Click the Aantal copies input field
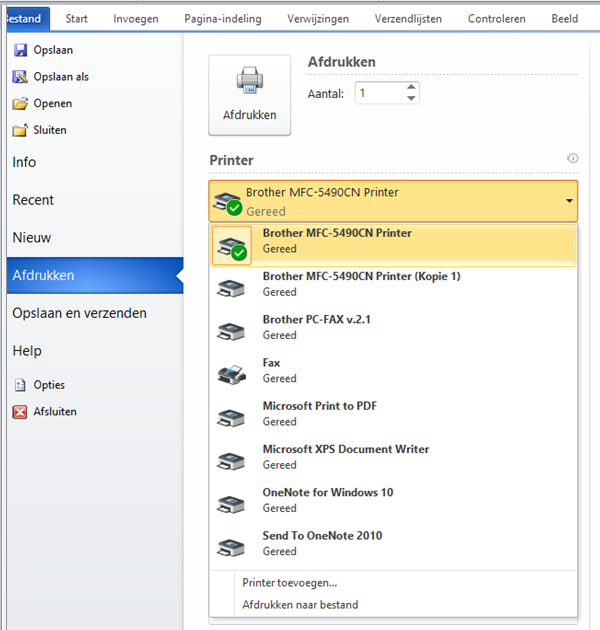The height and width of the screenshot is (630, 600). (x=378, y=93)
